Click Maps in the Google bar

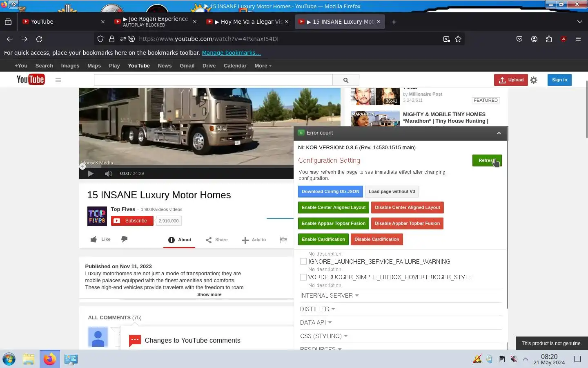[x=94, y=66]
